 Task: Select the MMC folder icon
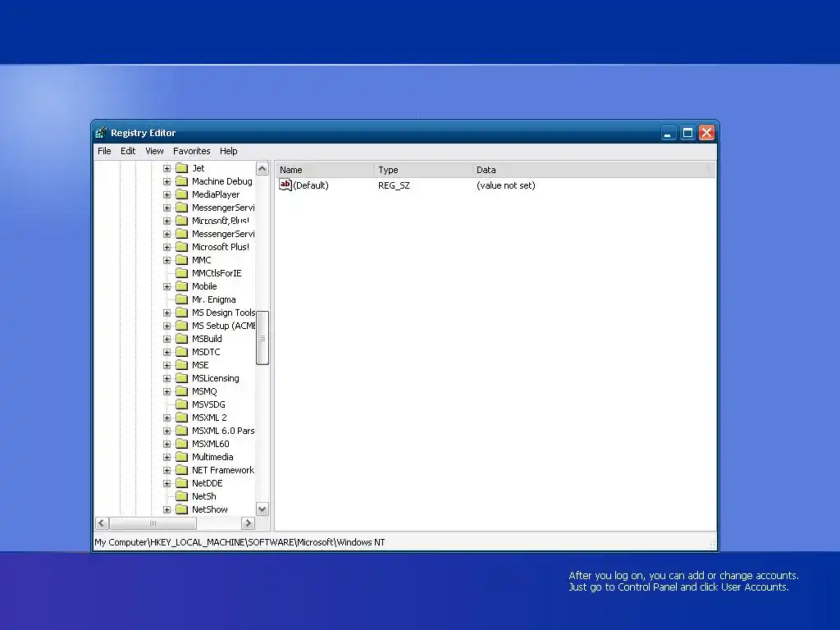click(182, 260)
